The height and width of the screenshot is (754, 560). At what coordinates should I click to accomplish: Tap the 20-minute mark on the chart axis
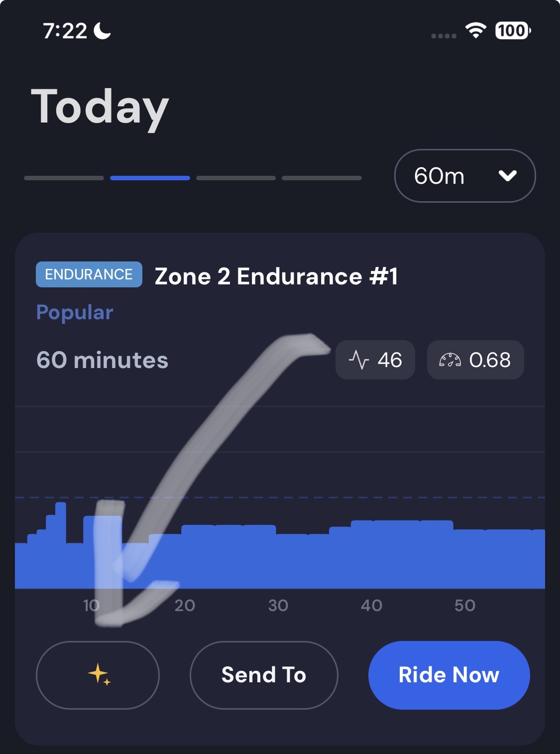[x=185, y=605]
